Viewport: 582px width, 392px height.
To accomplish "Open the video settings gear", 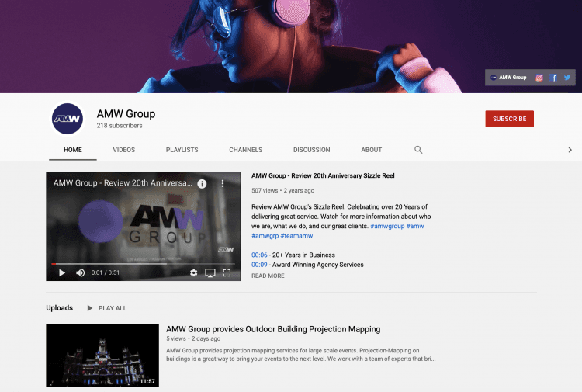I will [x=193, y=272].
